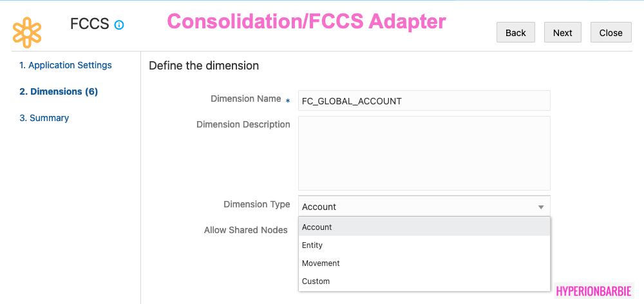Viewport: 644px width, 304px height.
Task: Expand the Dimension Type dropdown arrow
Action: click(x=541, y=207)
